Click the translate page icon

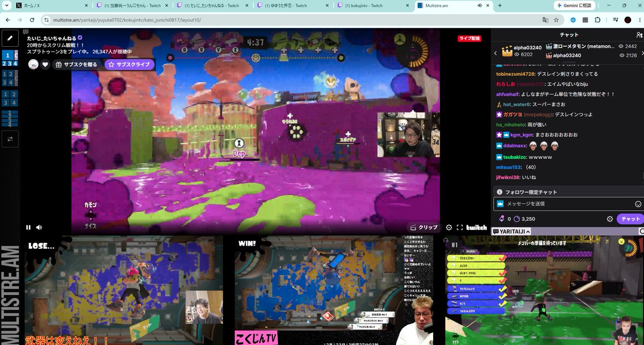click(545, 19)
